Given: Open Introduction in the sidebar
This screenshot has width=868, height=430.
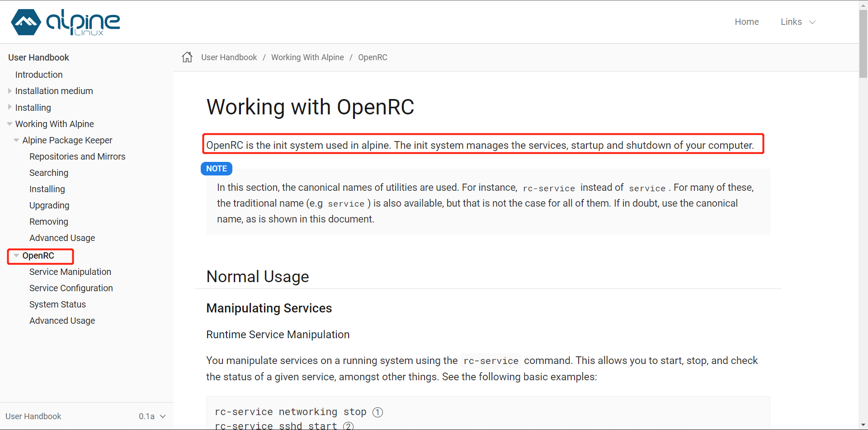Looking at the screenshot, I should click(39, 75).
